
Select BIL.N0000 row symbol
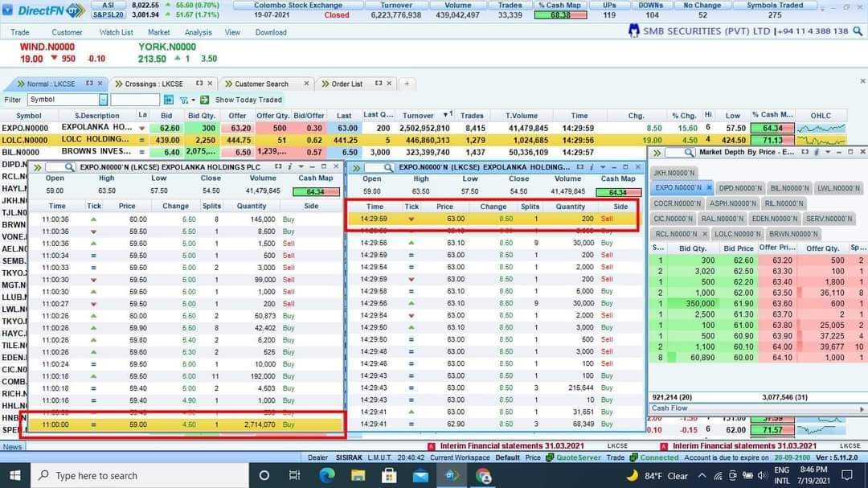20,152
